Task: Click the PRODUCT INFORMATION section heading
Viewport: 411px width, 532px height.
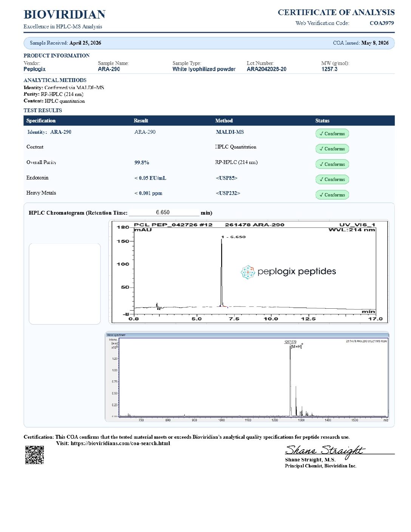Action: [x=56, y=56]
